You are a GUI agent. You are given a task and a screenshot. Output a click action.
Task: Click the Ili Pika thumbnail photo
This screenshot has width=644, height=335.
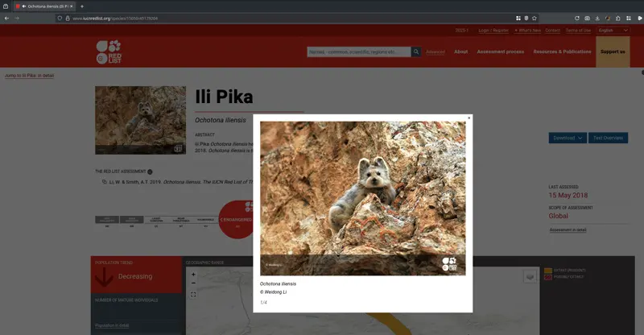140,120
